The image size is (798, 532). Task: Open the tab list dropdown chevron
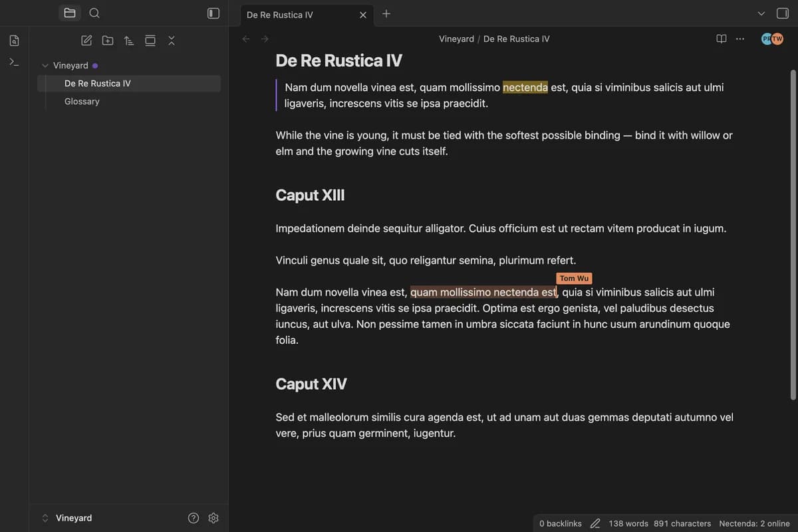point(761,13)
